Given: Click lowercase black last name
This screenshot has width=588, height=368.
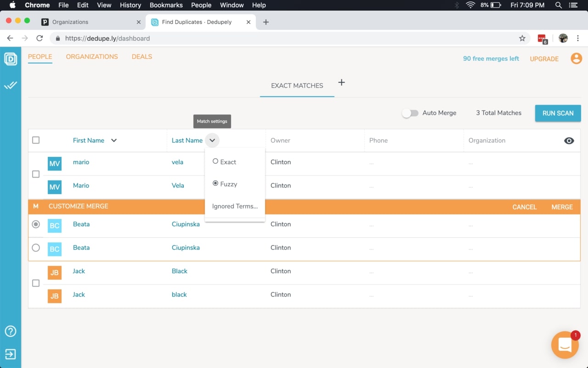Looking at the screenshot, I should (179, 294).
